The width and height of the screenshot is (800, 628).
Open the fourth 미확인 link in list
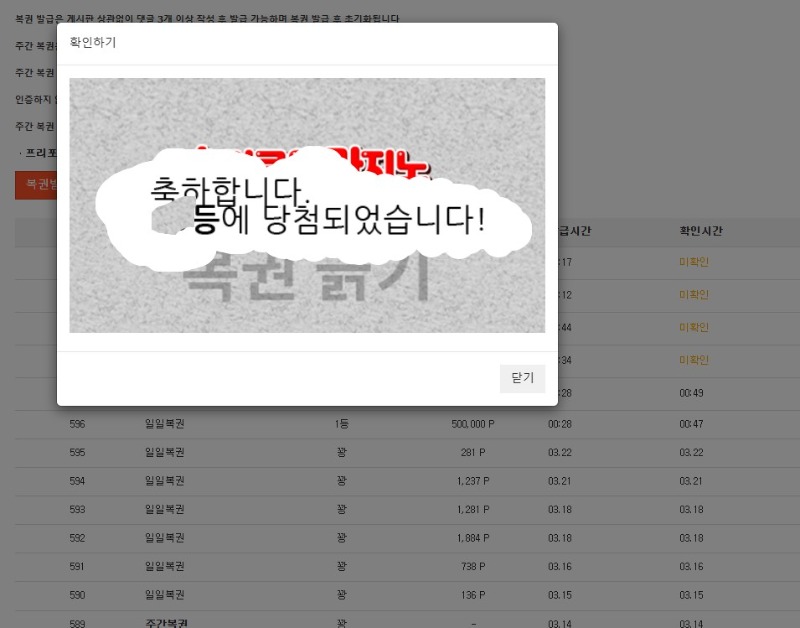(x=693, y=360)
